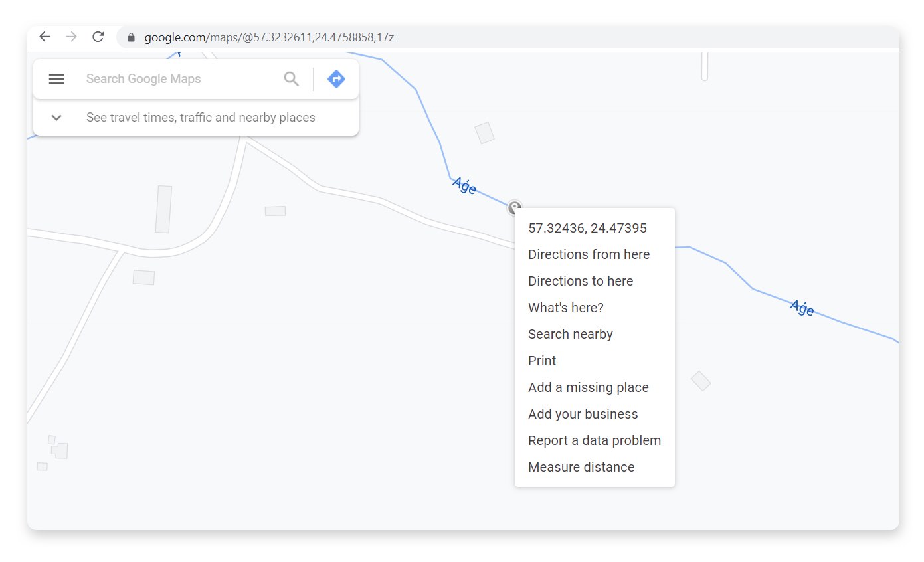Choose Measure distance option

coord(581,467)
